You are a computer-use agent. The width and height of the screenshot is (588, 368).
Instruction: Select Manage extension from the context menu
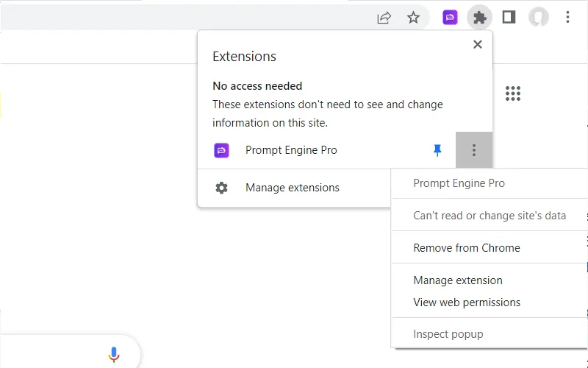(x=458, y=280)
